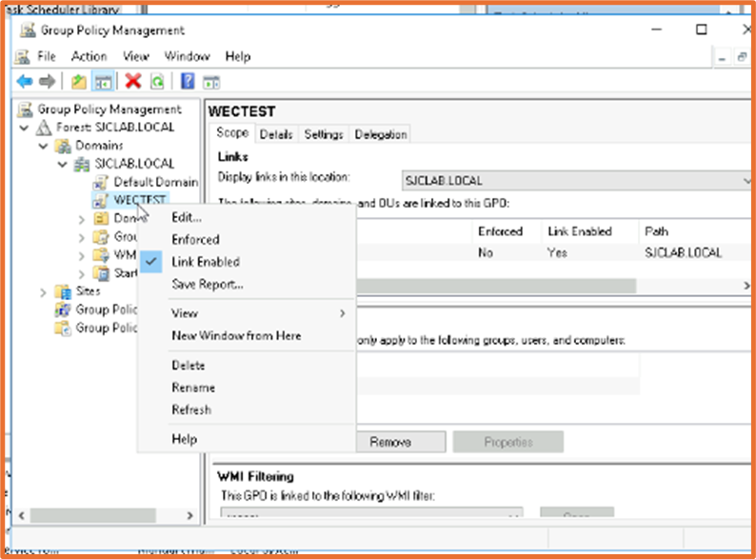Click the Up One Level folder icon
This screenshot has height=559, width=756.
pyautogui.click(x=79, y=82)
